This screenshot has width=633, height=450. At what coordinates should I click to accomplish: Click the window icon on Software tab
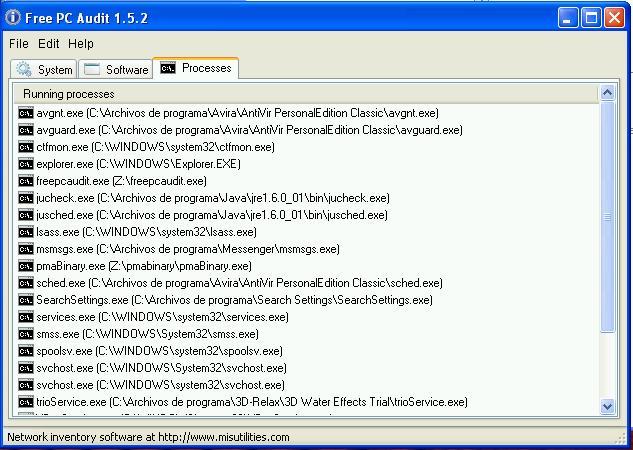click(92, 69)
